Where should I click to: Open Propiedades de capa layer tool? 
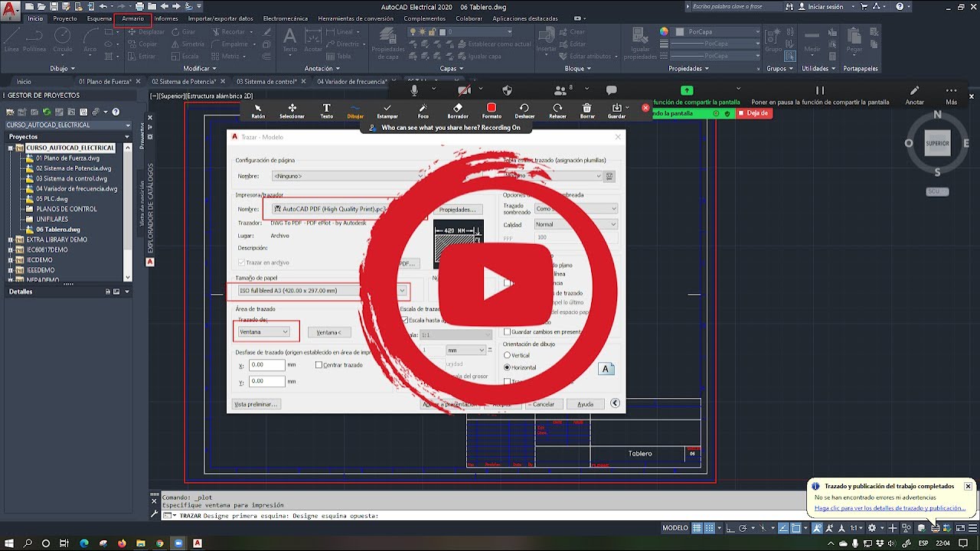point(387,44)
